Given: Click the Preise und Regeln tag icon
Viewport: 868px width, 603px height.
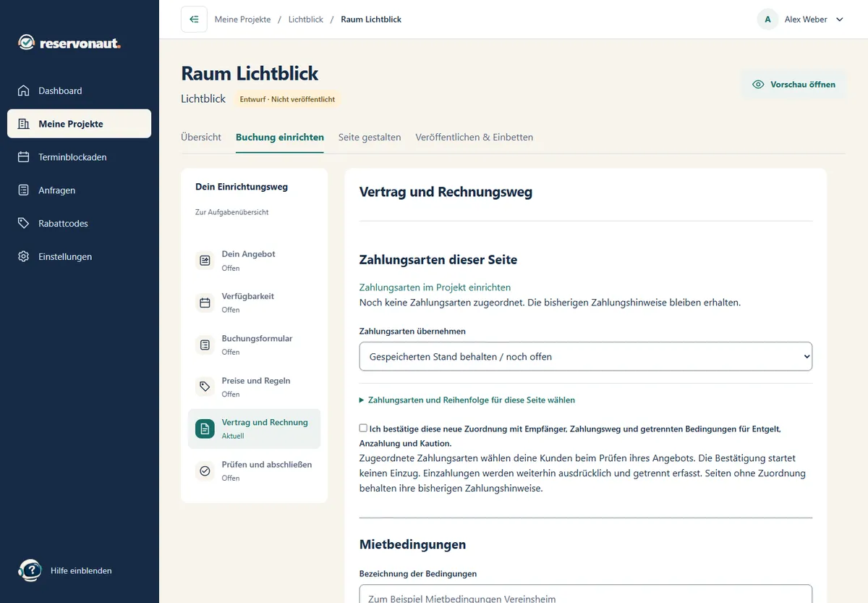Looking at the screenshot, I should [x=205, y=387].
